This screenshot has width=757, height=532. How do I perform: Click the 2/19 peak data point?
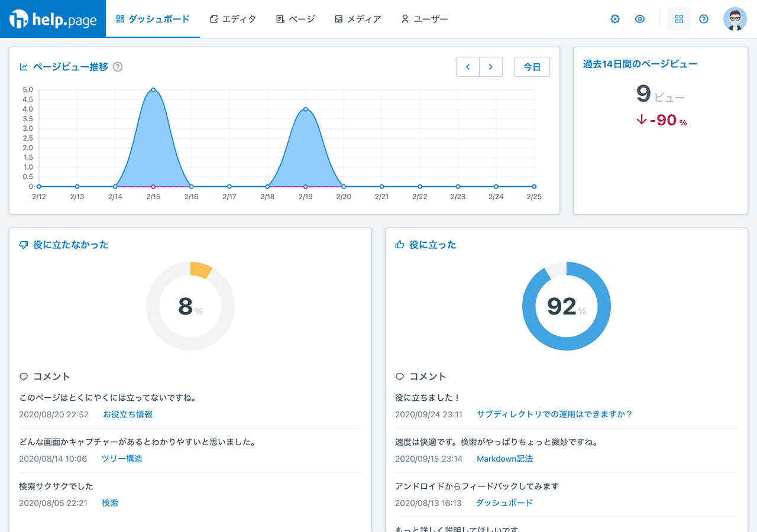[306, 109]
